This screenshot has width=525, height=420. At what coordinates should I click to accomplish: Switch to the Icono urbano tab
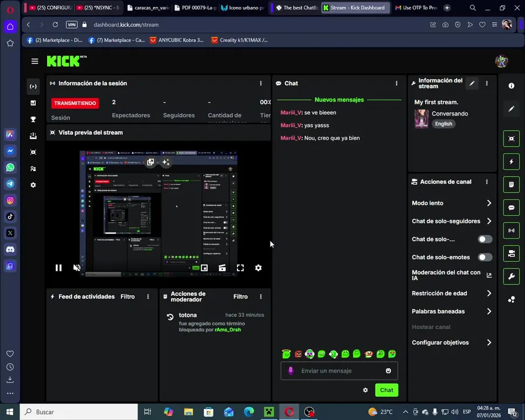pyautogui.click(x=243, y=8)
